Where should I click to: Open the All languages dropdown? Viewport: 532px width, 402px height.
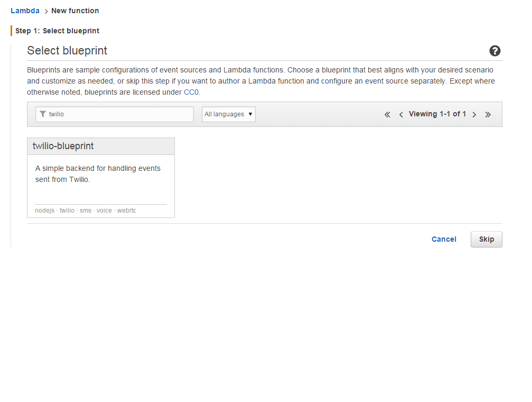229,114
